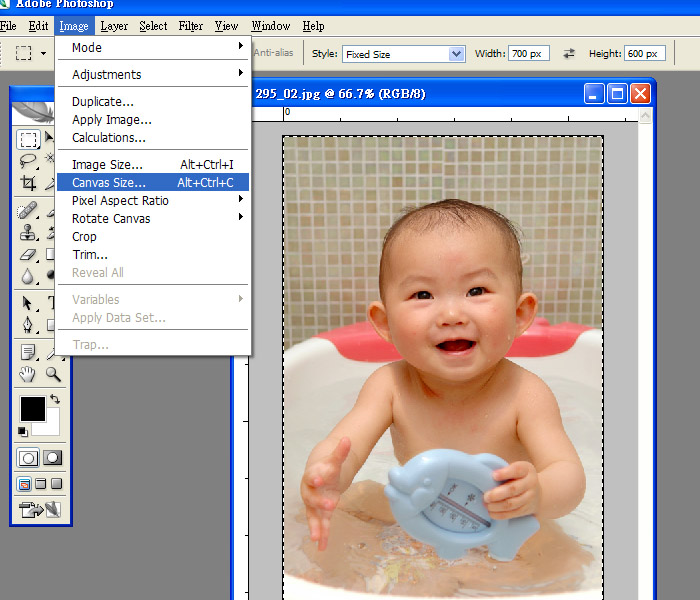The height and width of the screenshot is (600, 700).
Task: Switch to Quick Mask mode
Action: 52,458
